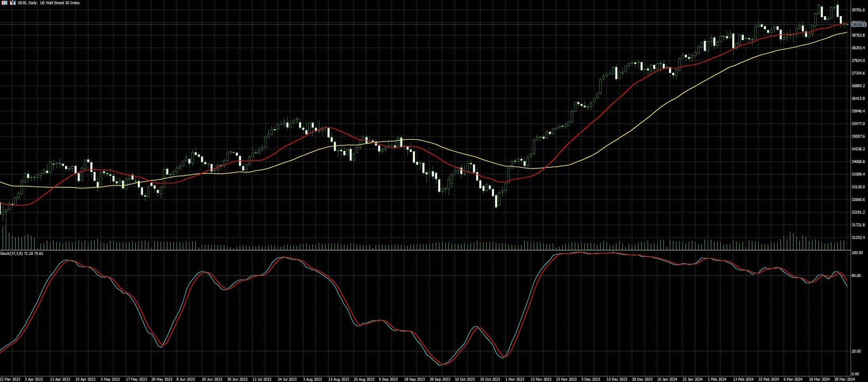Image resolution: width=868 pixels, height=382 pixels.
Task: Click the 100.00 Stochastic scale level
Action: pos(857,252)
